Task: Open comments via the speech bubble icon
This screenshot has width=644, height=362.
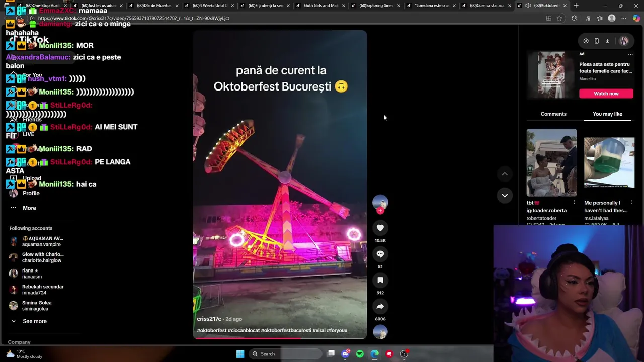Action: pyautogui.click(x=380, y=254)
